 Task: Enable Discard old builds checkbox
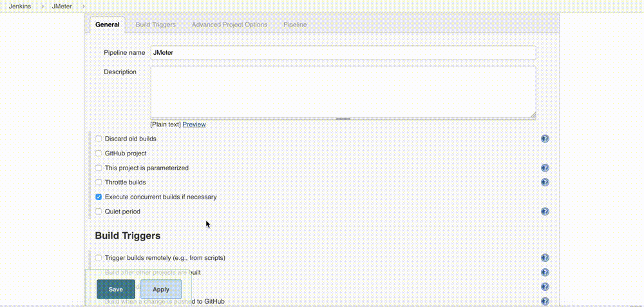pyautogui.click(x=99, y=139)
